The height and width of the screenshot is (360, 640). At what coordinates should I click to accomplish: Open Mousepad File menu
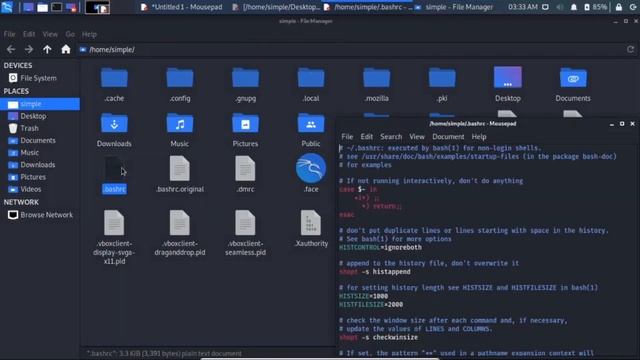tap(347, 137)
